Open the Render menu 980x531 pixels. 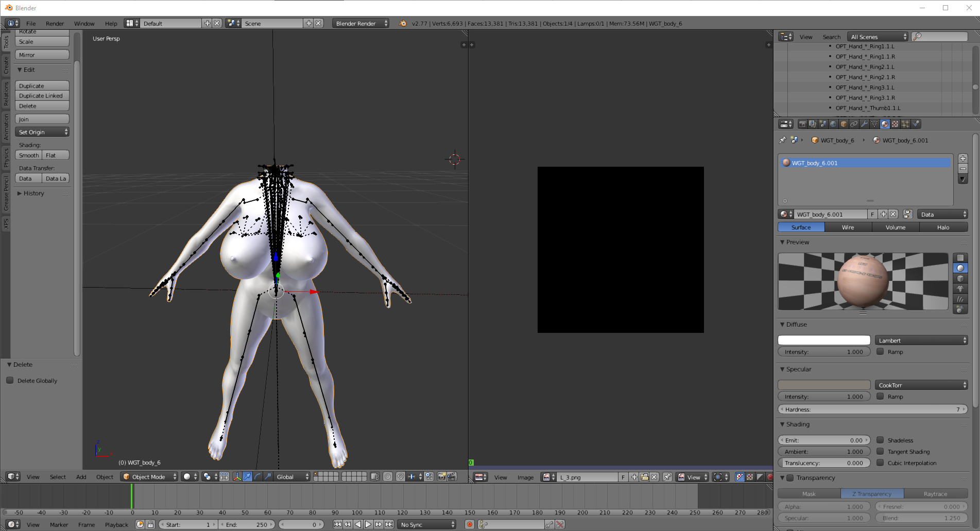(x=55, y=24)
